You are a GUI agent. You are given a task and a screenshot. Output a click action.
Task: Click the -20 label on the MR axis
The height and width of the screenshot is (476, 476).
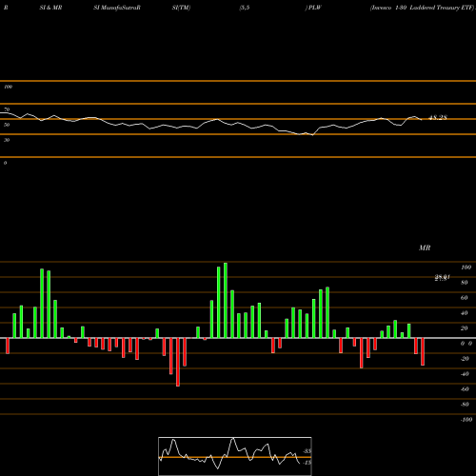coord(465,359)
